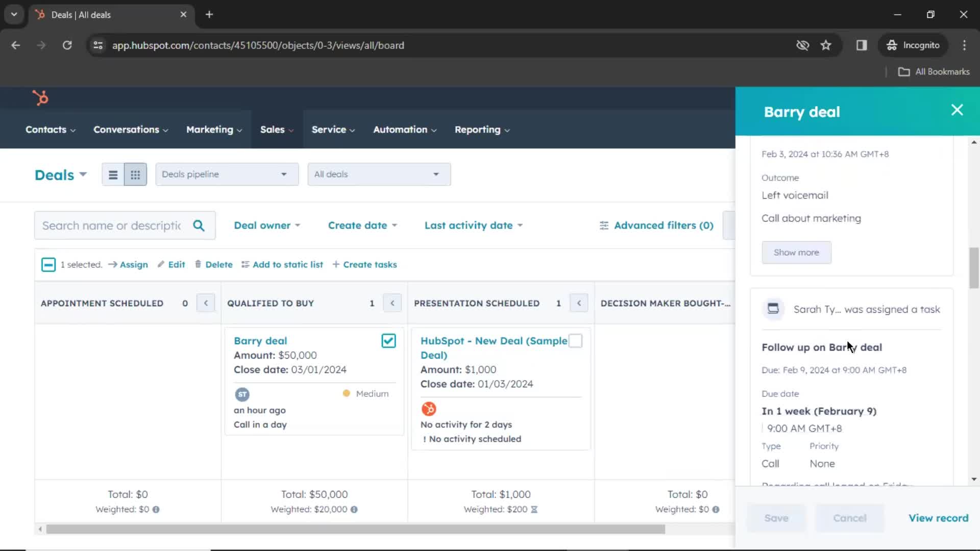The image size is (980, 551).
Task: Open the Conversations menu
Action: [x=131, y=130]
